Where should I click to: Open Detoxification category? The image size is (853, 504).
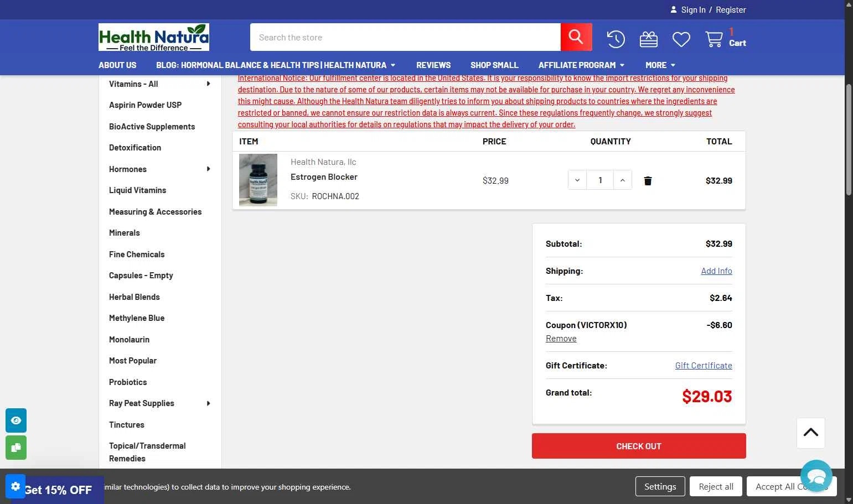coord(135,148)
